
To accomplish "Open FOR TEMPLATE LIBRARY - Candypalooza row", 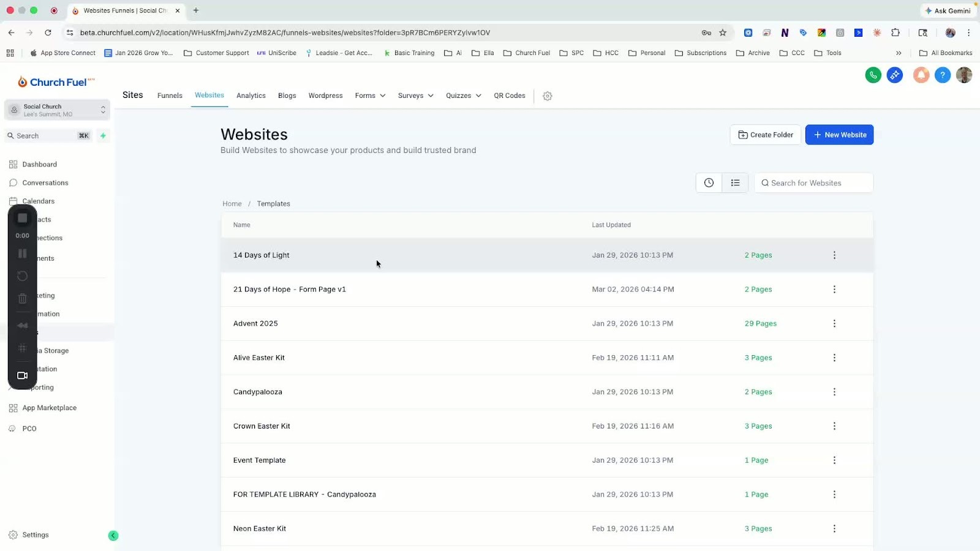I will (x=548, y=495).
